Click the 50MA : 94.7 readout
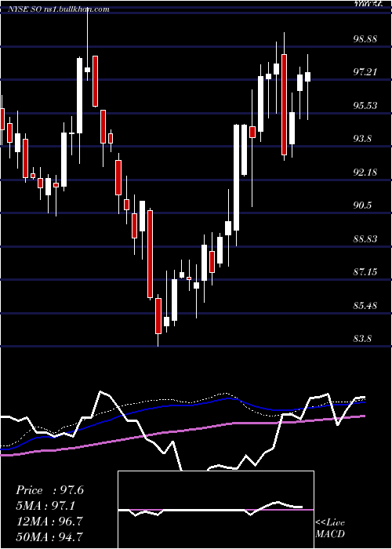The height and width of the screenshot is (549, 392). click(x=49, y=536)
